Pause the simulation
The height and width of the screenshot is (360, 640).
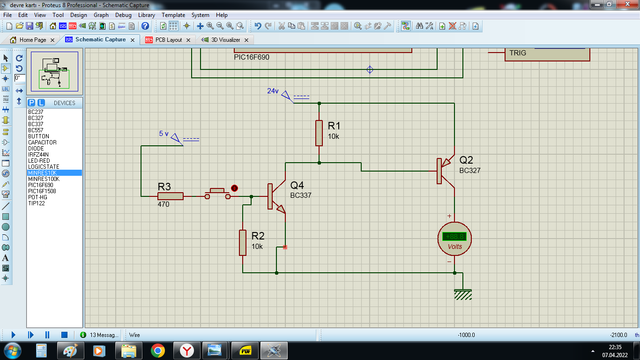coord(47,335)
